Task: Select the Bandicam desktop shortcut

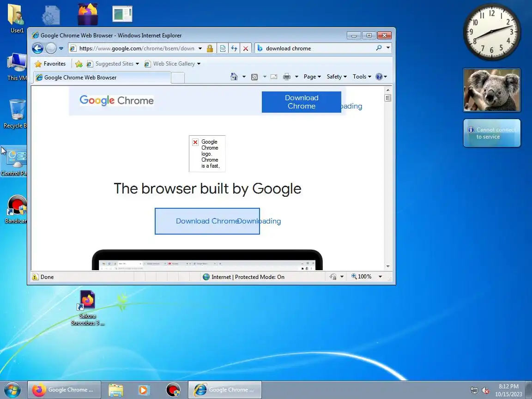Action: tap(16, 209)
